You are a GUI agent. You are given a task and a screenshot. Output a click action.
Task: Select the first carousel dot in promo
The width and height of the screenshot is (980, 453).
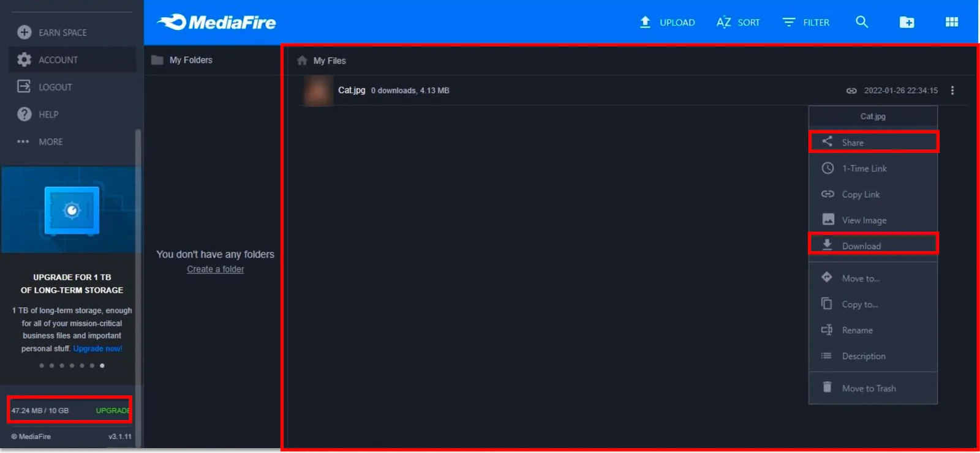(x=42, y=365)
